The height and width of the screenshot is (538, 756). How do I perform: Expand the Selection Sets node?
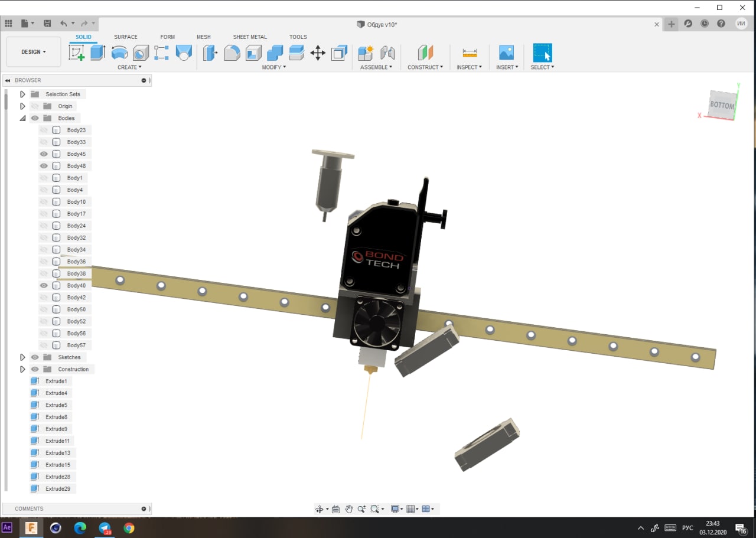coord(22,94)
